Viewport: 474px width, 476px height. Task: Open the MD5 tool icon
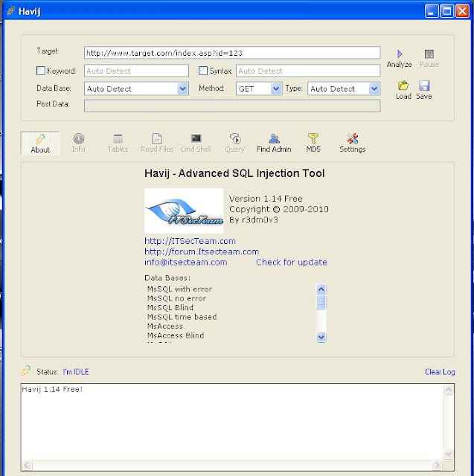313,138
